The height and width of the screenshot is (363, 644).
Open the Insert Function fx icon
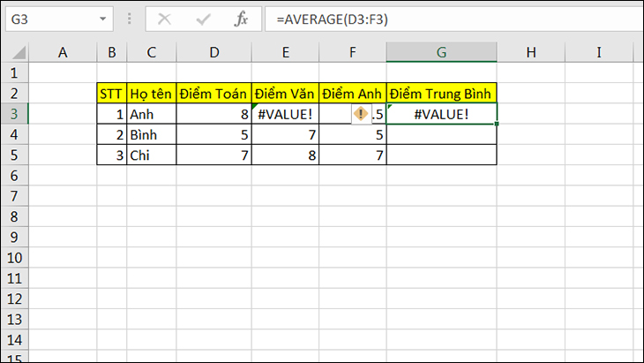click(x=241, y=19)
